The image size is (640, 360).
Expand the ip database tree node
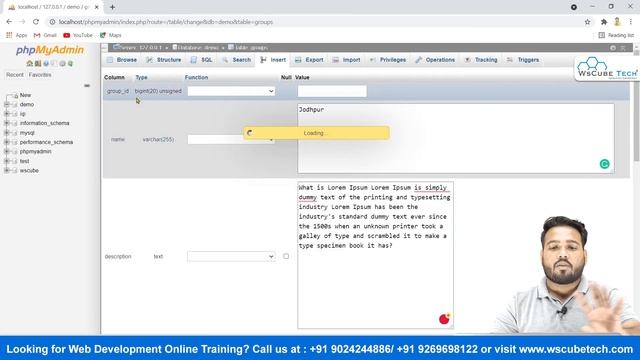7,114
